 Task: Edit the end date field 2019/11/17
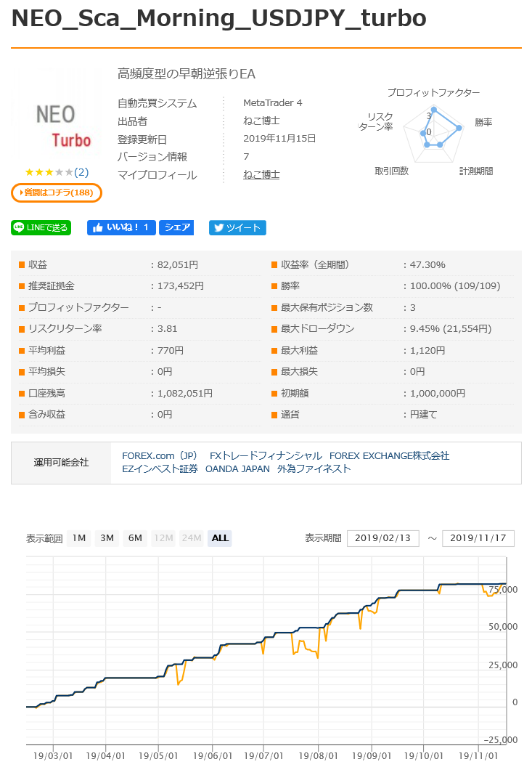pos(478,538)
